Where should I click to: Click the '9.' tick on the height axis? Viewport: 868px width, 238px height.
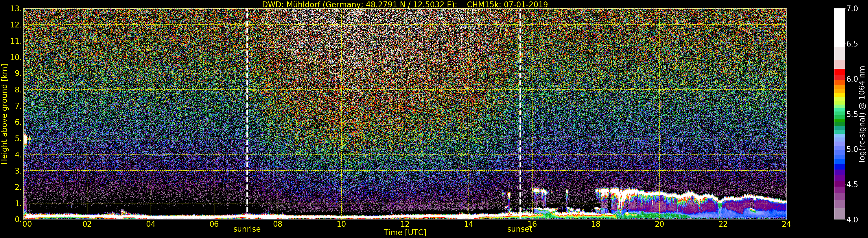[18, 73]
